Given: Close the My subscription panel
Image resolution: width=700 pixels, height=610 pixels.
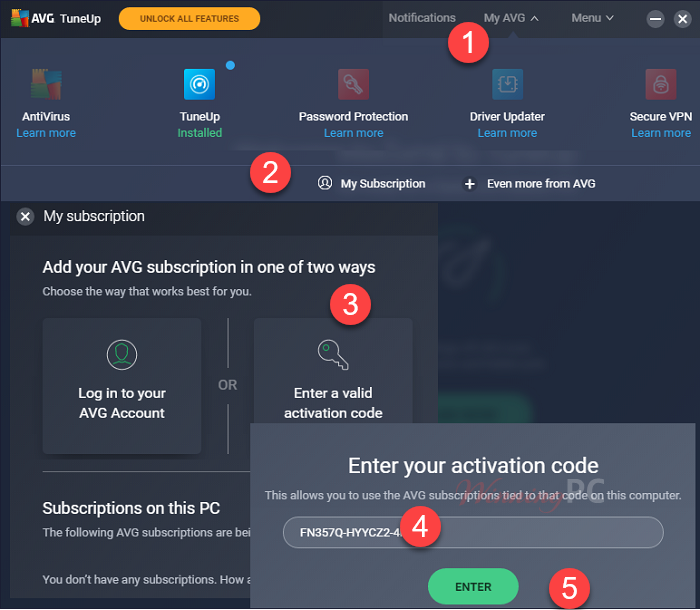Looking at the screenshot, I should (x=25, y=217).
